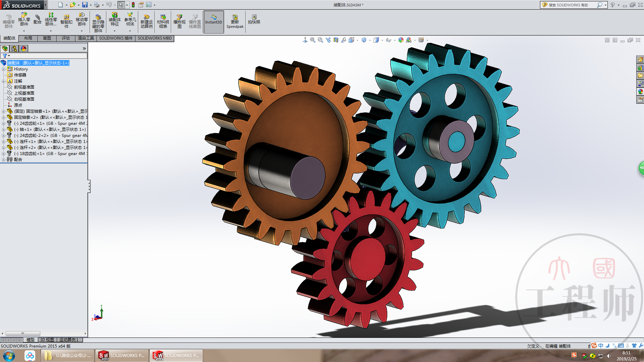The height and width of the screenshot is (362, 644).
Task: Click Edit Appearance color ball in view toolbar
Action: click(x=401, y=40)
